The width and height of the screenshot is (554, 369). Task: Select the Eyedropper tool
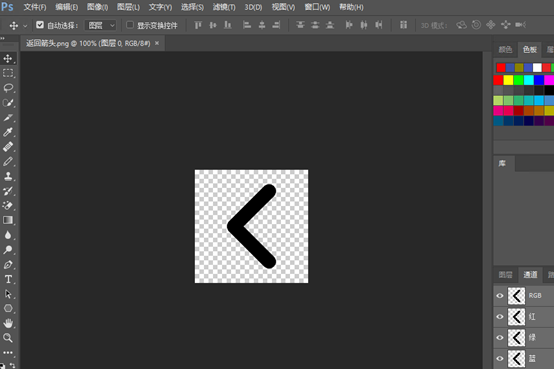click(8, 132)
